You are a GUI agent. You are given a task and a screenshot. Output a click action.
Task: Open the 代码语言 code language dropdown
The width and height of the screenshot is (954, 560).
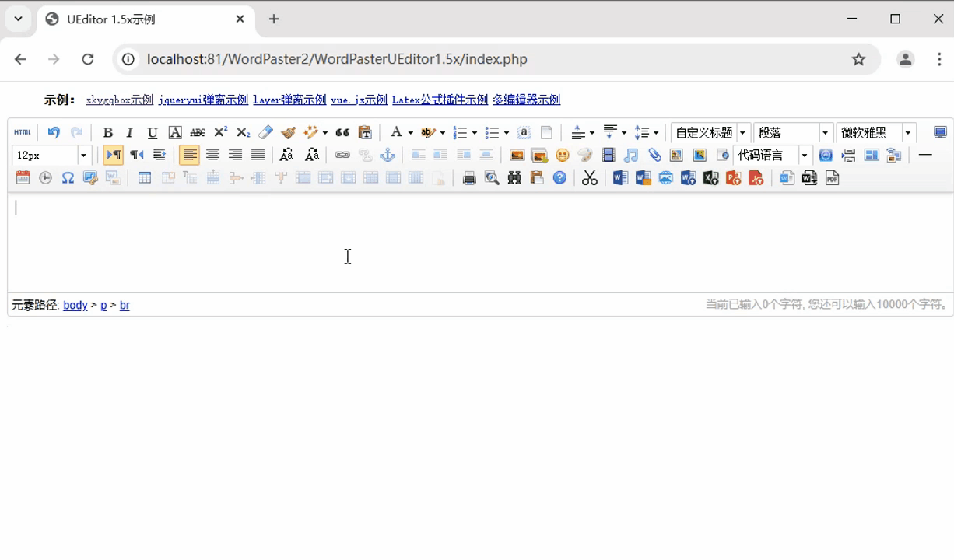click(804, 156)
